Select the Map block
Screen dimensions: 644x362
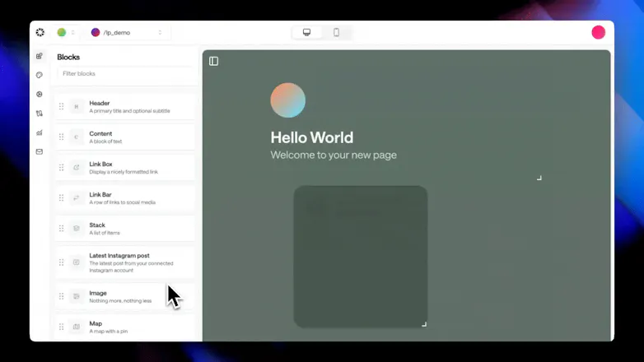(x=125, y=327)
